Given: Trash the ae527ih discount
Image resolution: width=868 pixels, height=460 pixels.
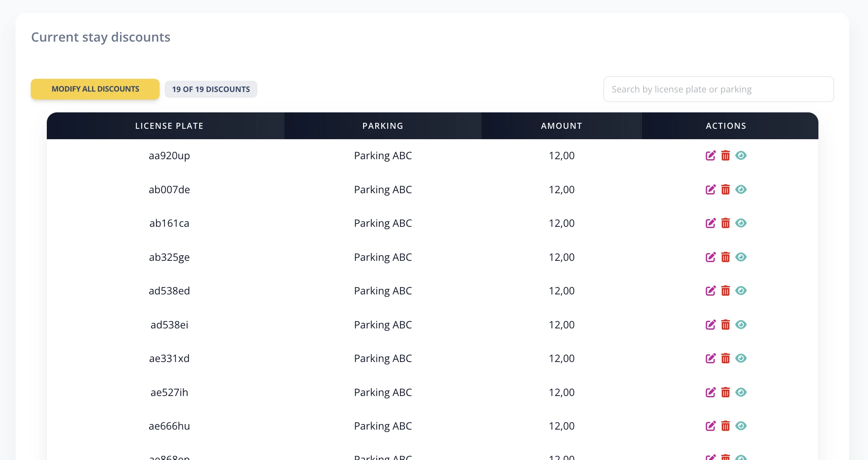Looking at the screenshot, I should click(x=726, y=392).
